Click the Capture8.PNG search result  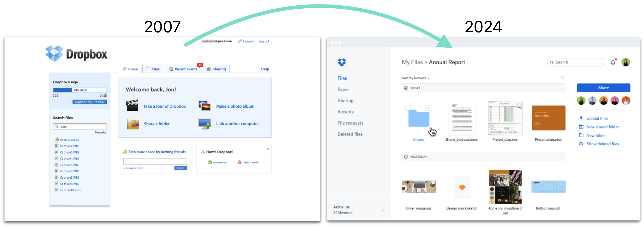click(69, 178)
